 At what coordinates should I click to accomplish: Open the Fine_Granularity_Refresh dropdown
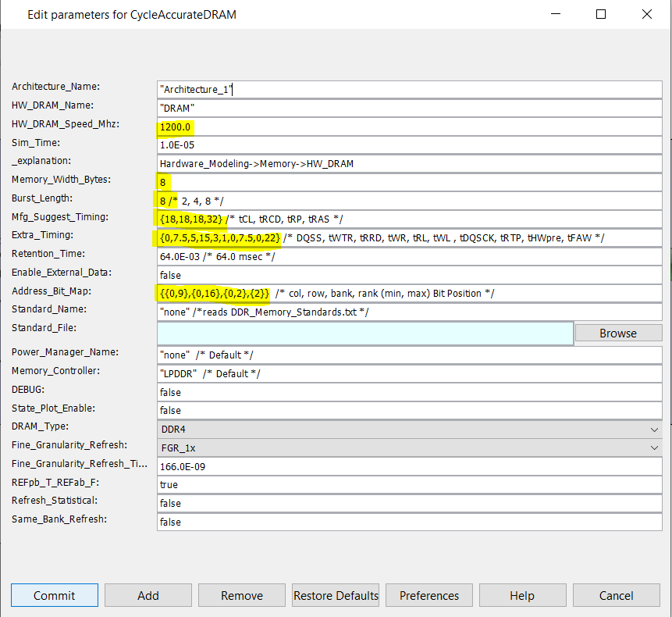(410, 448)
